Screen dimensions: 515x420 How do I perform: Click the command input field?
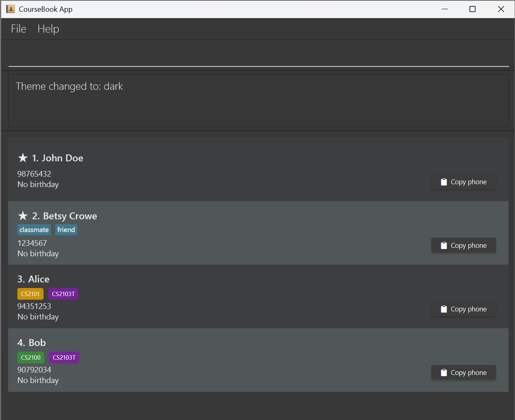(258, 54)
